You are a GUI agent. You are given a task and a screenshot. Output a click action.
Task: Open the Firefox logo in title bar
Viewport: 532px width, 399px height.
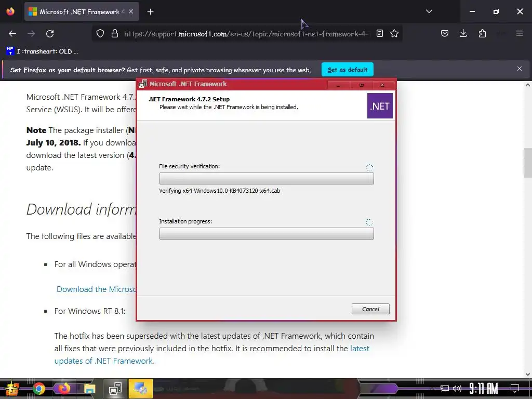(10, 11)
